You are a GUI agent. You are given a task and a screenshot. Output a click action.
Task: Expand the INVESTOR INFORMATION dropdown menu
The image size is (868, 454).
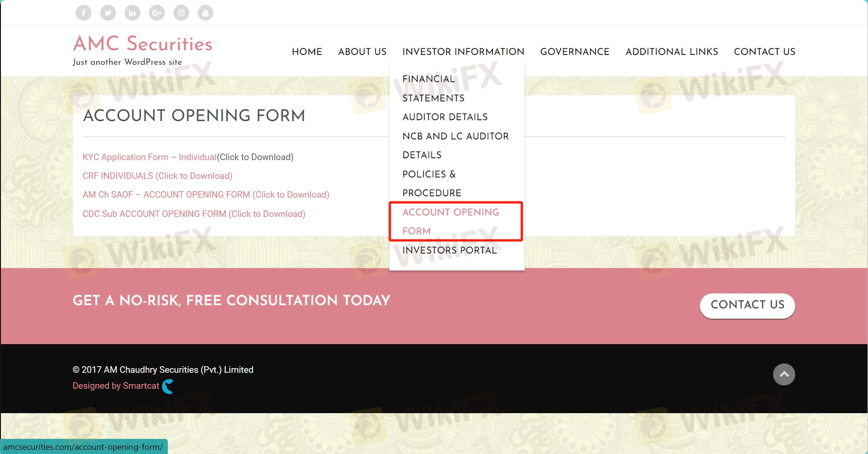(463, 52)
